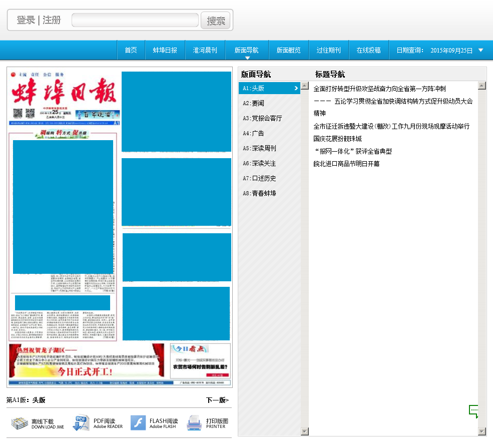The height and width of the screenshot is (448, 493).
Task: Go to 下一版 page
Action: click(218, 400)
